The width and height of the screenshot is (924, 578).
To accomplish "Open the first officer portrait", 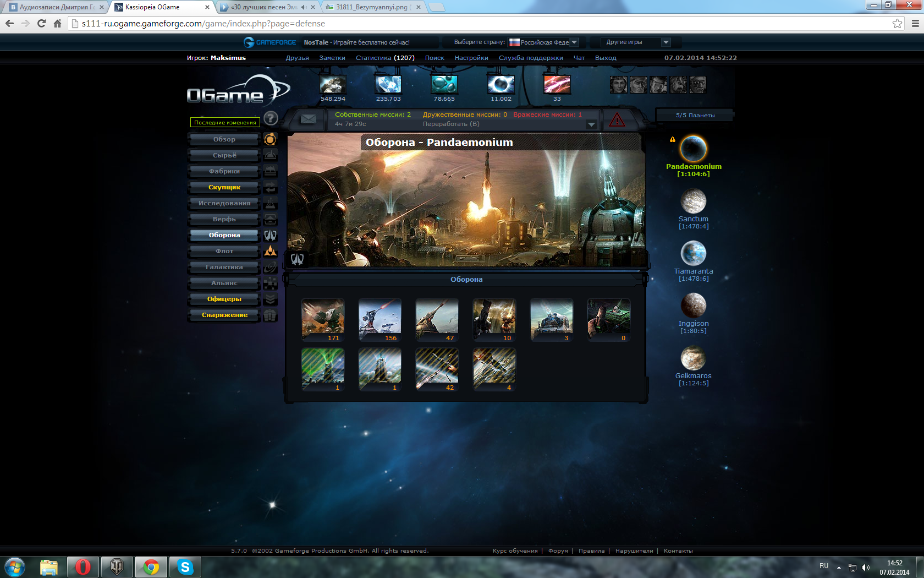I will [618, 84].
